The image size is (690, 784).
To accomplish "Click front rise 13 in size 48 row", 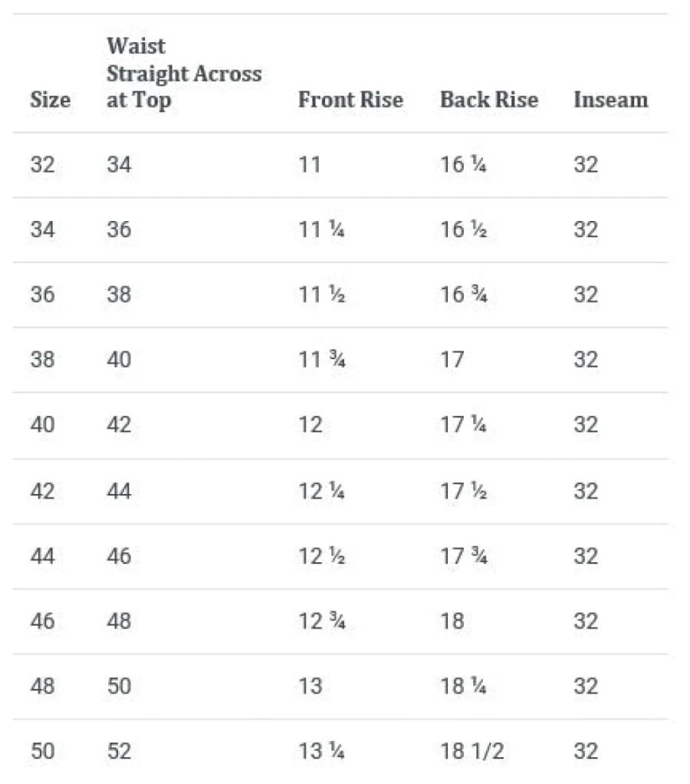I will click(x=310, y=686).
